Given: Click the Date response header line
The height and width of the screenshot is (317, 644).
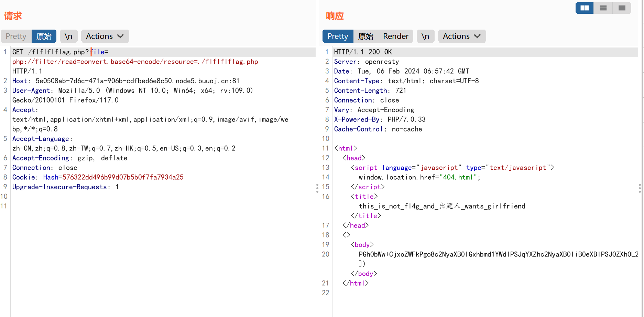Looking at the screenshot, I should [x=402, y=71].
